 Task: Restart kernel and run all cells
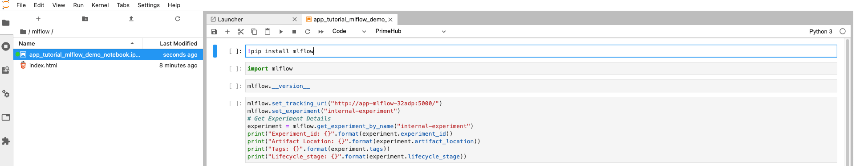[321, 32]
